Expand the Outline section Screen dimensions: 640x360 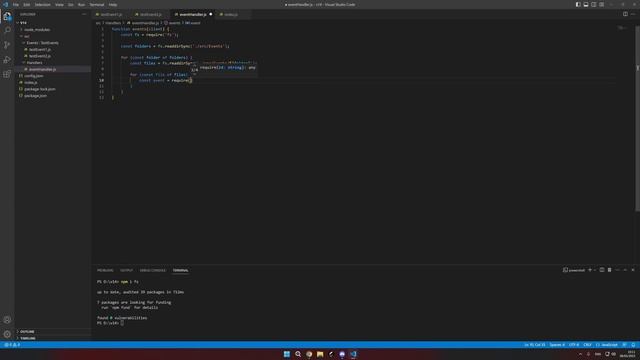click(x=53, y=331)
